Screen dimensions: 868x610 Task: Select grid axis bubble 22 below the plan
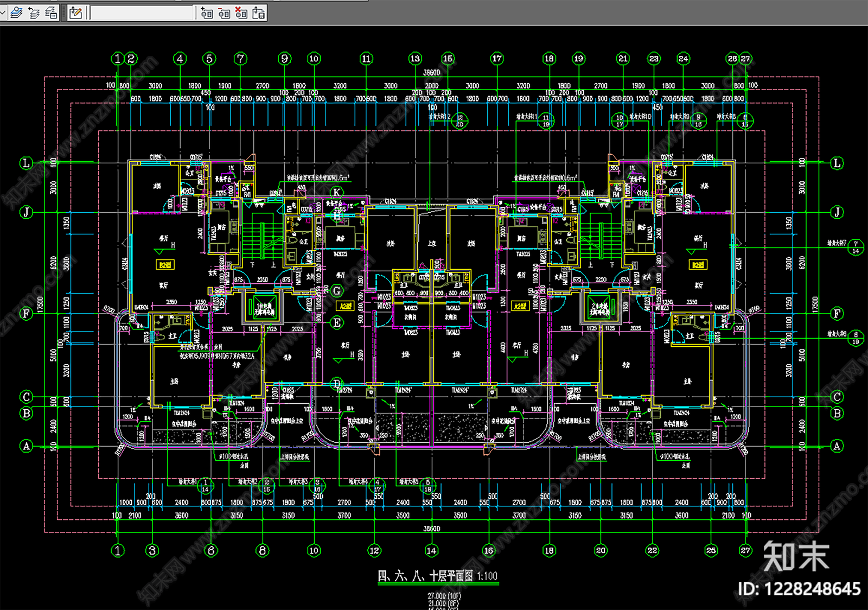652,551
